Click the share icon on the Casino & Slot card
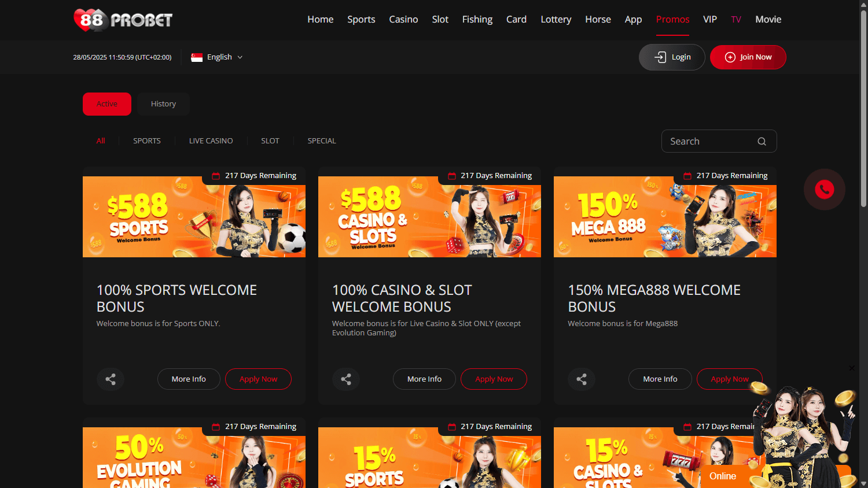The image size is (868, 488). click(x=345, y=379)
